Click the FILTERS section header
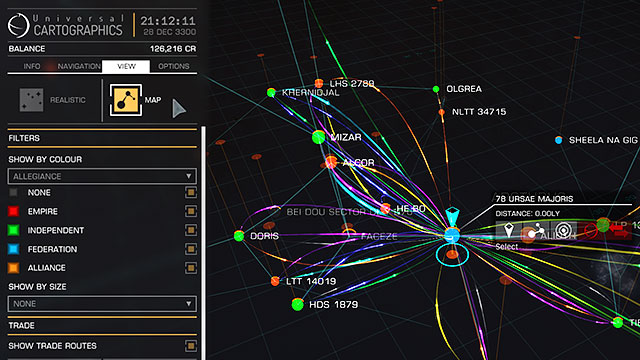Image resolution: width=640 pixels, height=360 pixels. [x=24, y=138]
